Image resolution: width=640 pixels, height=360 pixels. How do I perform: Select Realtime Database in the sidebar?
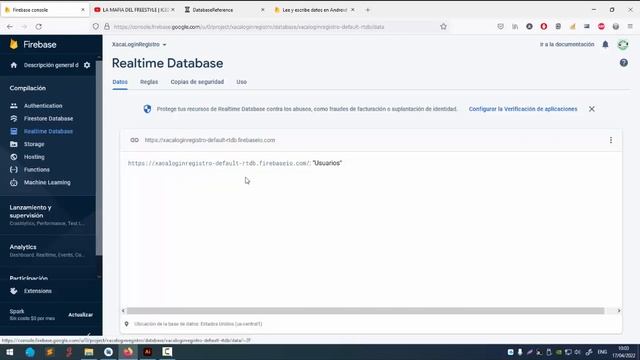click(x=48, y=131)
